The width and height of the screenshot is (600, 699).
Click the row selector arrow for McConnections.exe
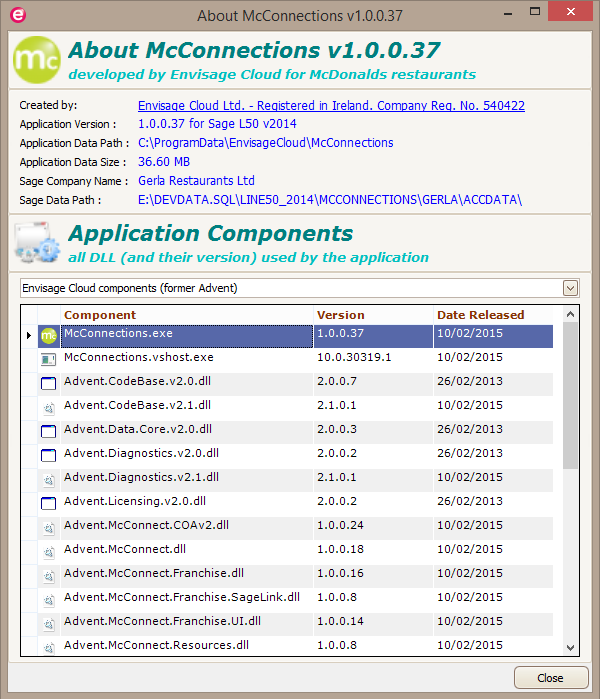29,335
